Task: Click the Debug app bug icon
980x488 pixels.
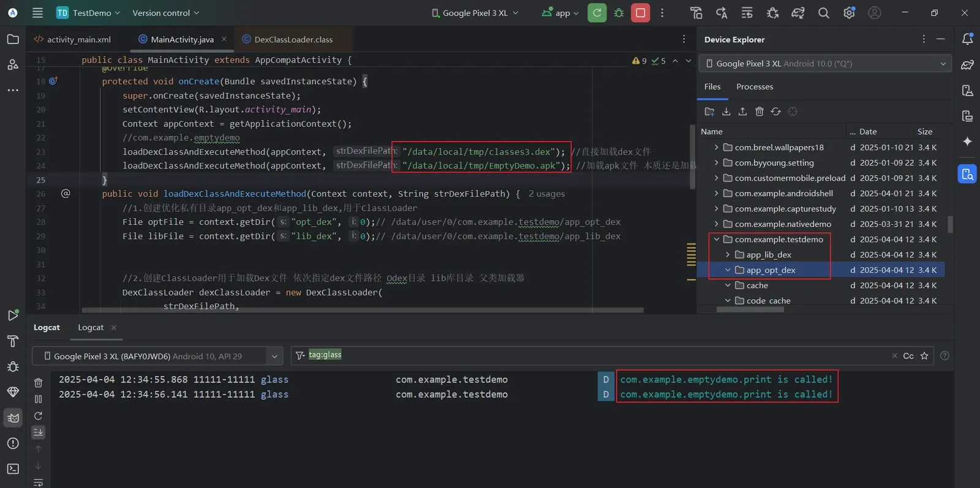Action: pos(619,13)
